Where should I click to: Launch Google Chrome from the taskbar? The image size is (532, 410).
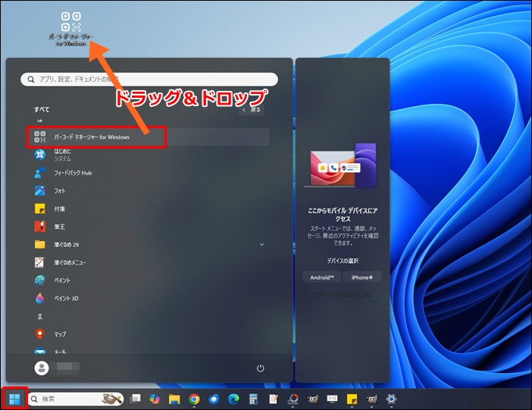[194, 399]
